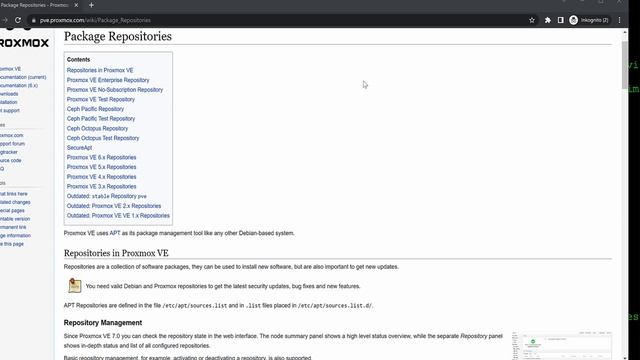
Task: Open sidebar What links here
Action: click(x=14, y=194)
